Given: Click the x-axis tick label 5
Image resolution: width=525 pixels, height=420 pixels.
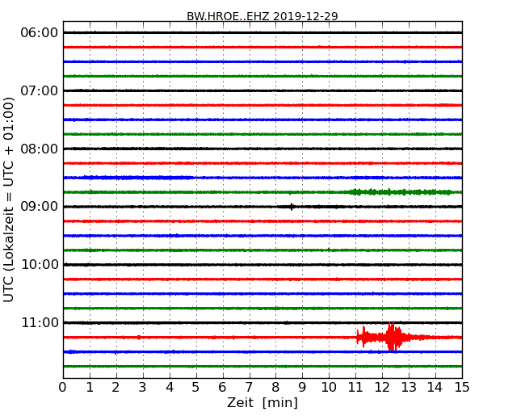Looking at the screenshot, I should click(195, 387).
